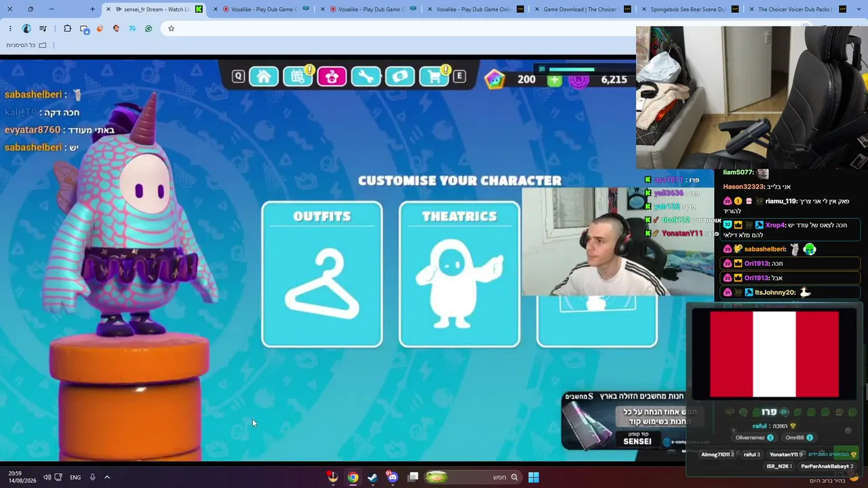Screen dimensions: 868x488
Task: Open Steam from the taskbar
Action: point(372,477)
